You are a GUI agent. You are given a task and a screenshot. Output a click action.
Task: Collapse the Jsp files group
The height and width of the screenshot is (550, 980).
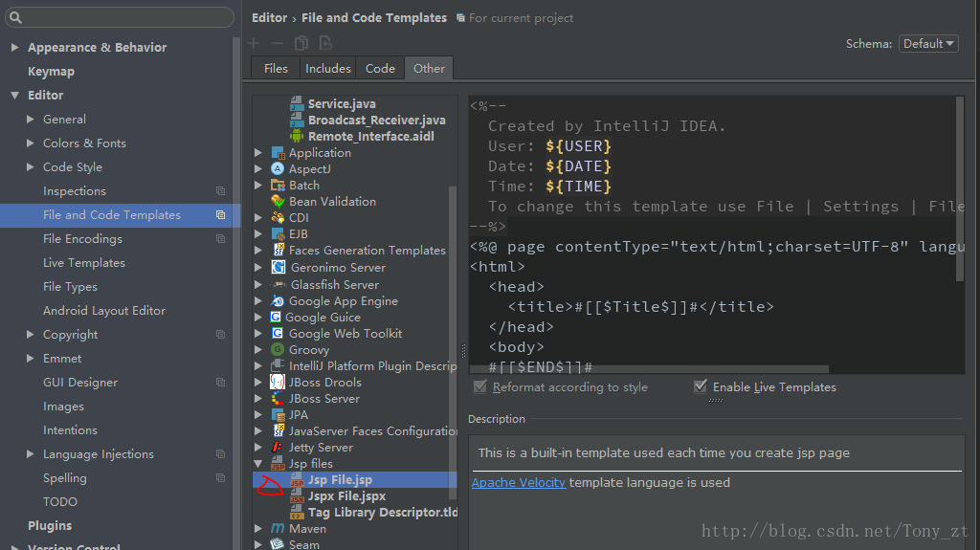coord(258,464)
